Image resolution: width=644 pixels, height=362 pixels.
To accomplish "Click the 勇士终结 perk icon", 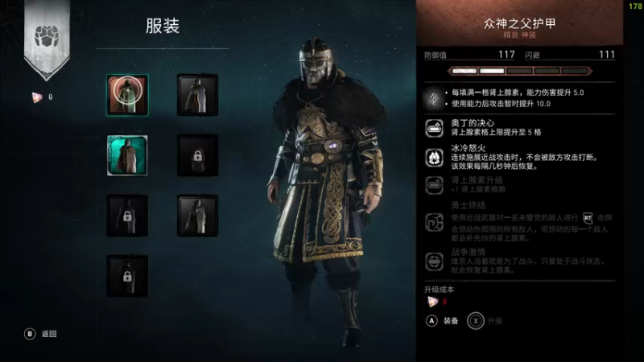I will coord(434,223).
